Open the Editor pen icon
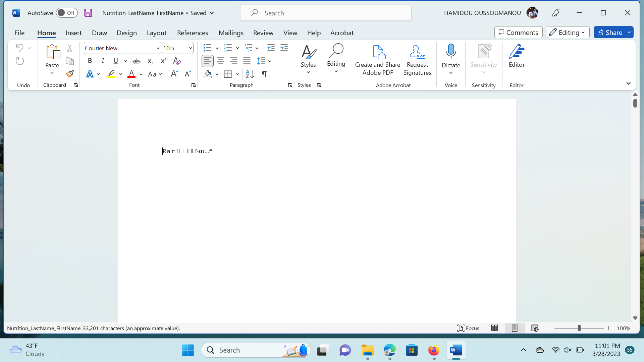 517,52
